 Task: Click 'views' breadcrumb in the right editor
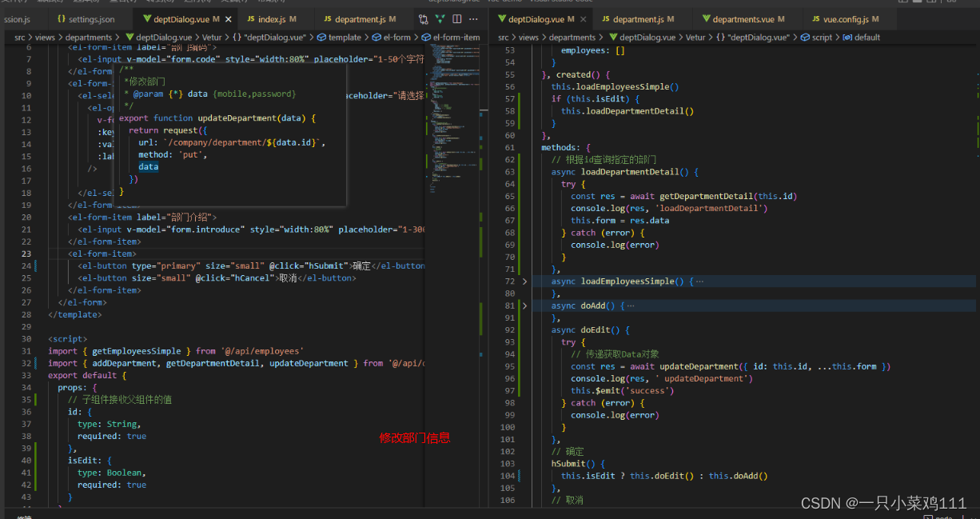click(x=528, y=38)
